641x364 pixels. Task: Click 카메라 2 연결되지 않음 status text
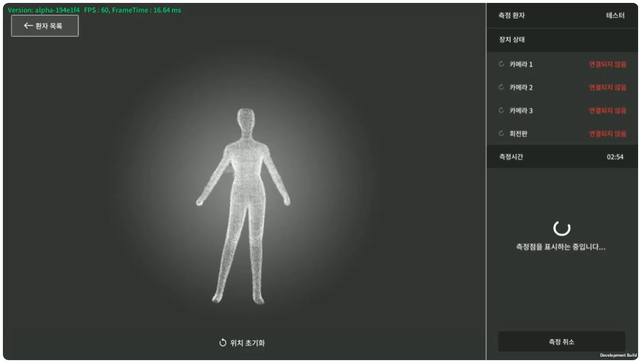pos(607,88)
